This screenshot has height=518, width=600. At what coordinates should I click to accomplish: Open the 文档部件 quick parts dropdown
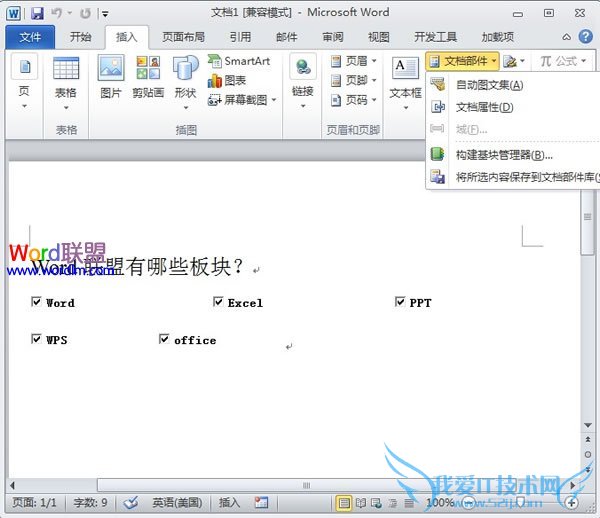click(x=463, y=61)
